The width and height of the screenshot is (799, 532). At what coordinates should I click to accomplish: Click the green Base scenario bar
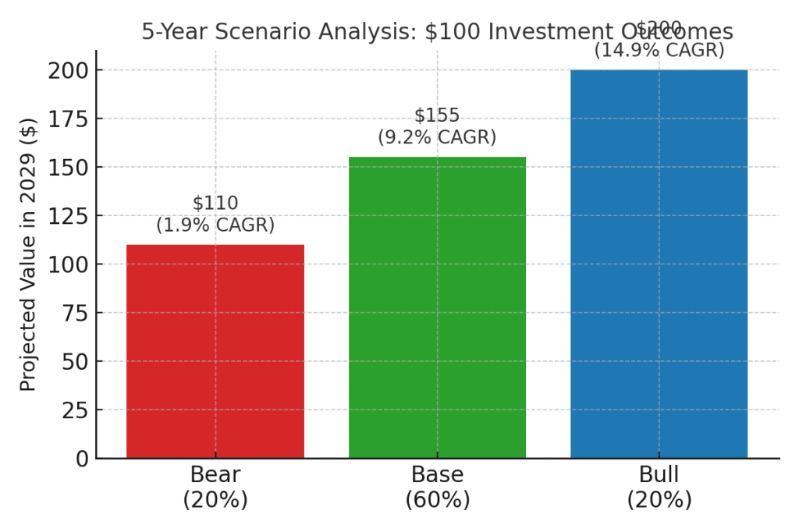[x=437, y=307]
